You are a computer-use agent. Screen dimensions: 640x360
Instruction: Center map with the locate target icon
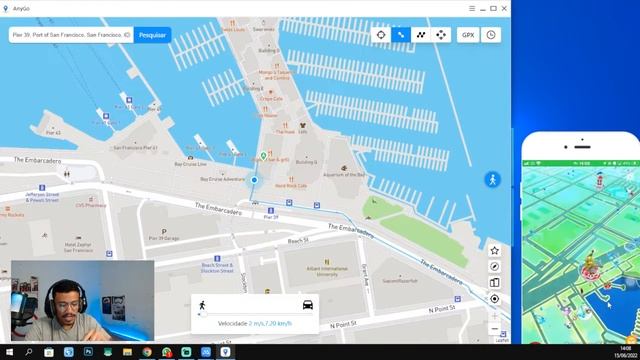click(494, 299)
